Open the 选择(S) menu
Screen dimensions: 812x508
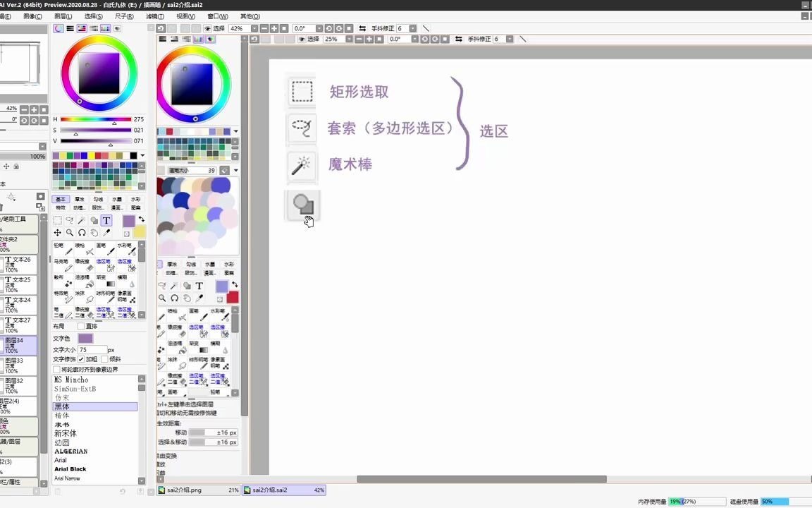click(93, 16)
